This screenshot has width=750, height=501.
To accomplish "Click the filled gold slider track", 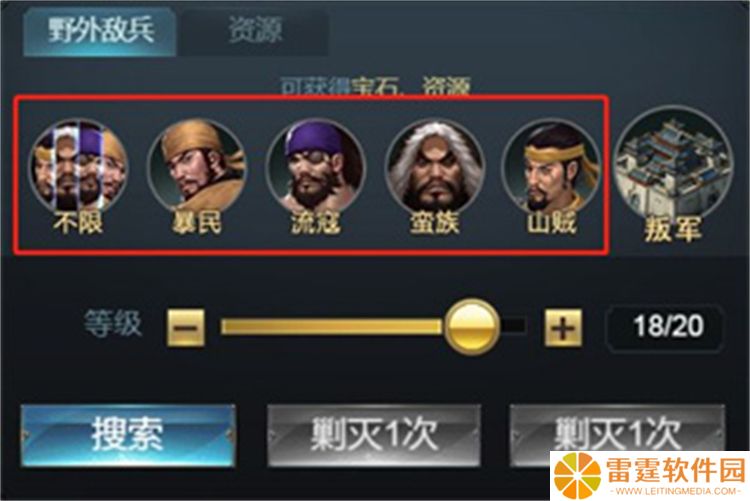I will coord(332,327).
